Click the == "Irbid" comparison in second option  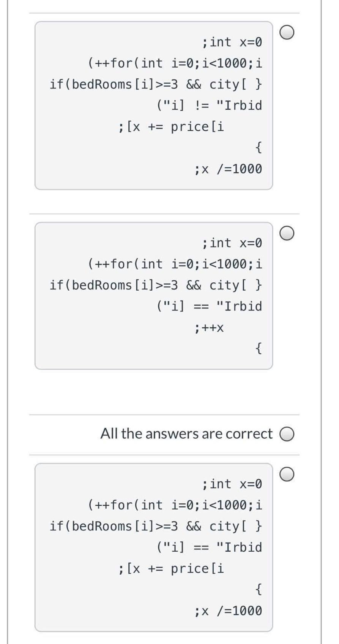[209, 306]
